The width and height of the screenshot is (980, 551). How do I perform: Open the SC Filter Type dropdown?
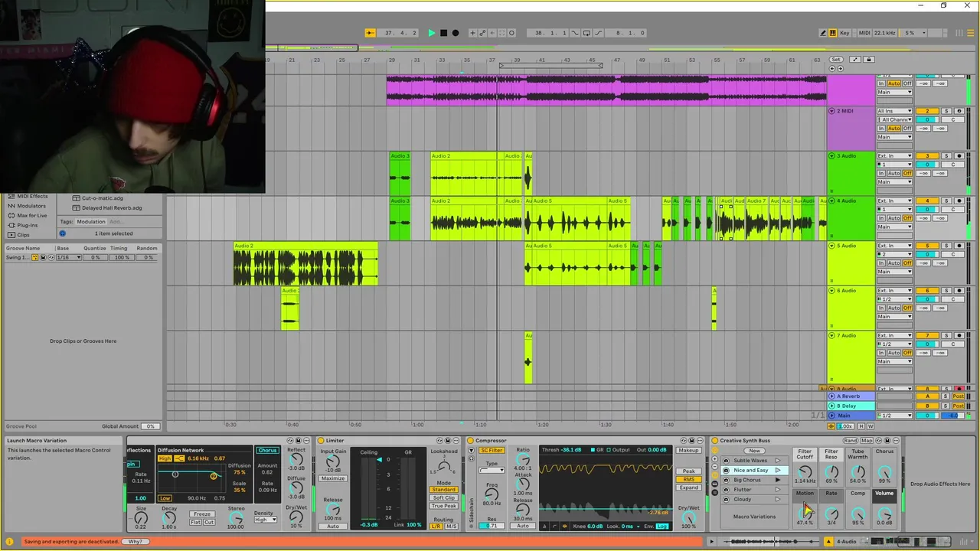pos(492,470)
